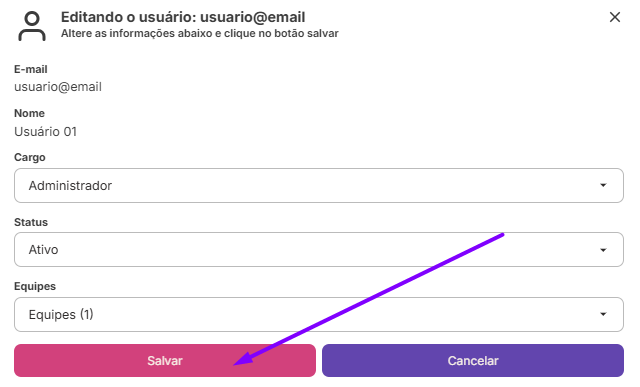
Task: Expand the Status dropdown arrow
Action: click(603, 250)
